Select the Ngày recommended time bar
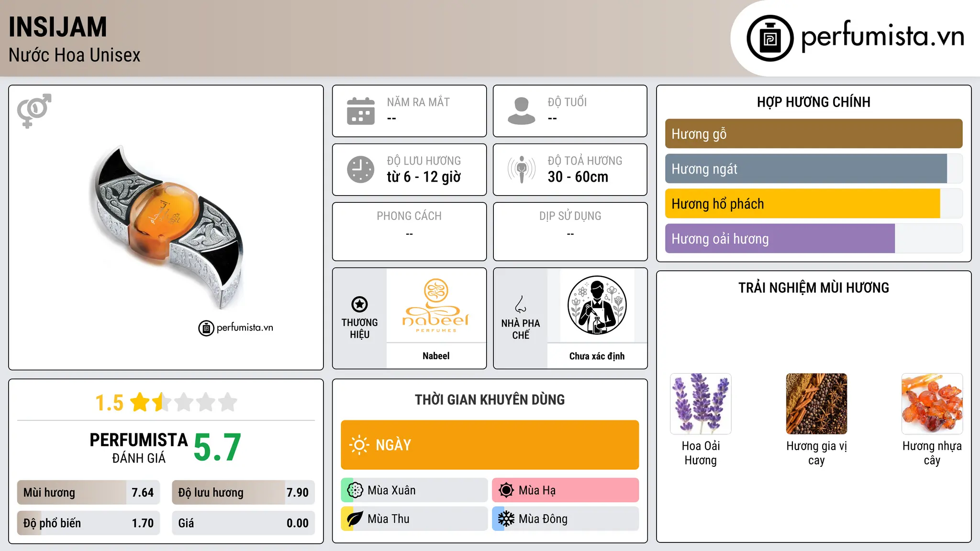 point(490,445)
